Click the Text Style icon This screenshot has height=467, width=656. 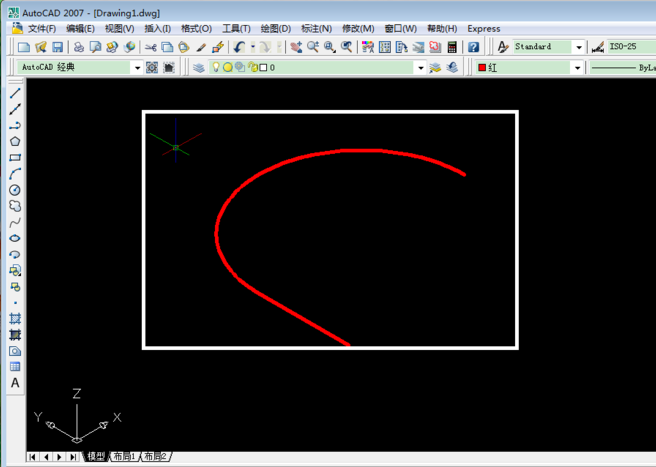click(502, 47)
